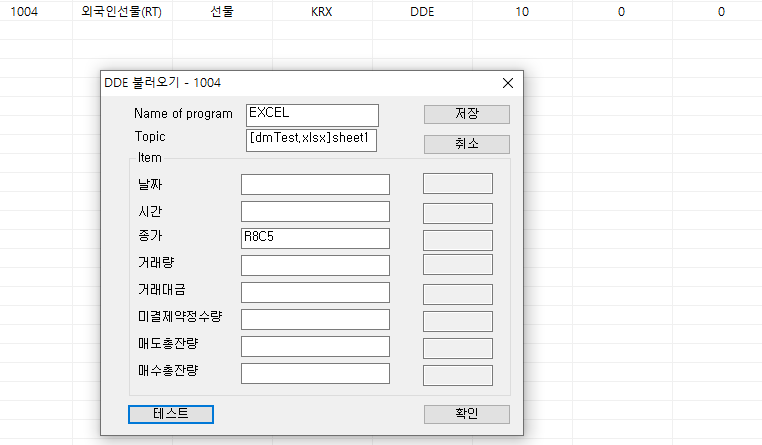This screenshot has height=445, width=762.
Task: Select the 외국인선물(RT) cell
Action: tap(121, 11)
